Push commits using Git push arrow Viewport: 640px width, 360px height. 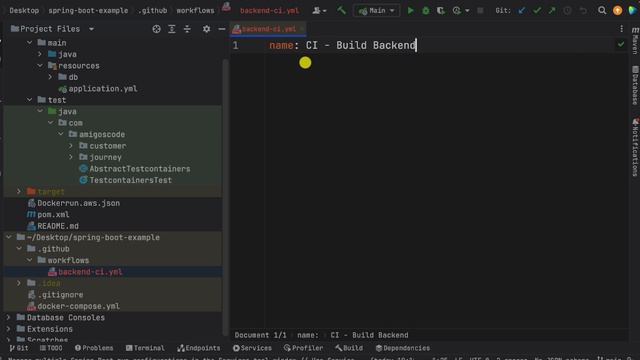(x=552, y=11)
